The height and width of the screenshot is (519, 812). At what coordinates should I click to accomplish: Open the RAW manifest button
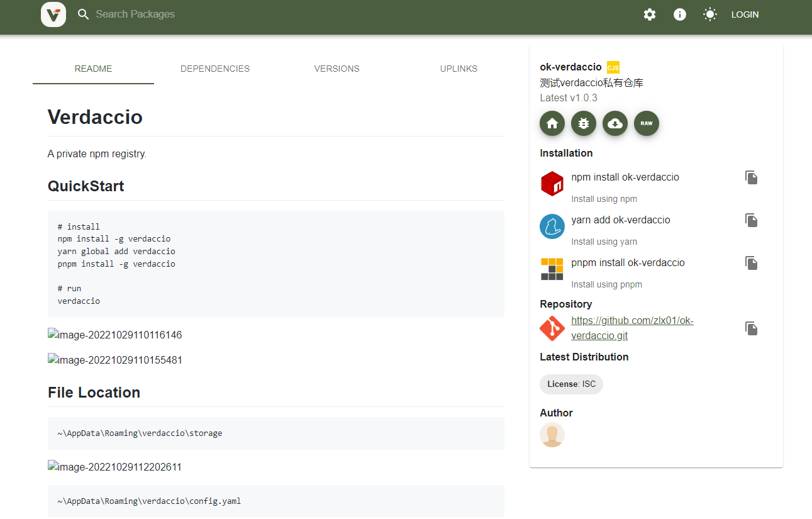coord(647,123)
